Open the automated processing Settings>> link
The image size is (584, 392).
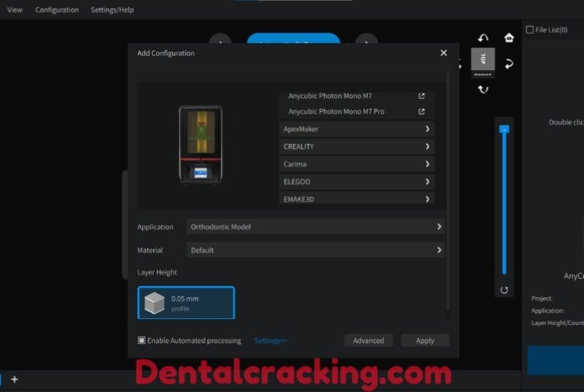[x=271, y=340]
